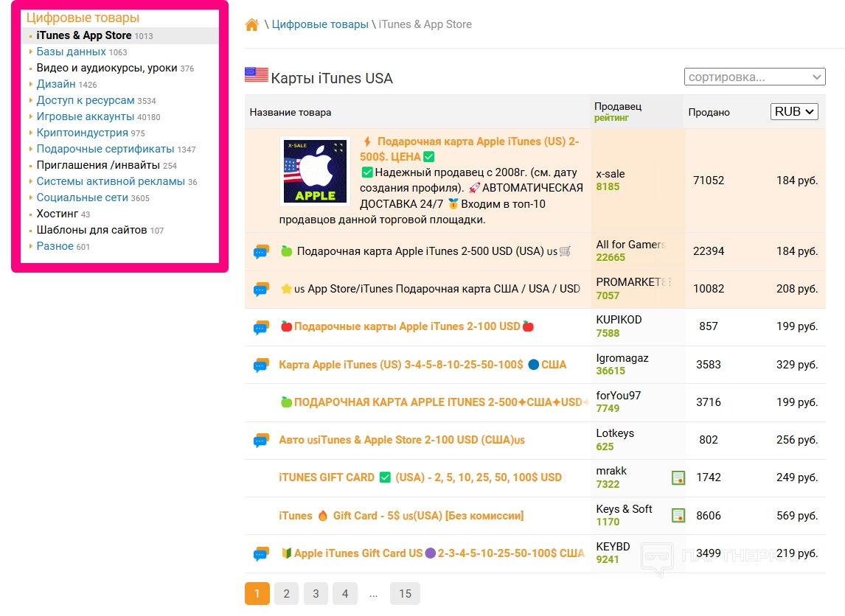This screenshot has width=845, height=616.
Task: Click seller name mrakk
Action: click(x=611, y=471)
